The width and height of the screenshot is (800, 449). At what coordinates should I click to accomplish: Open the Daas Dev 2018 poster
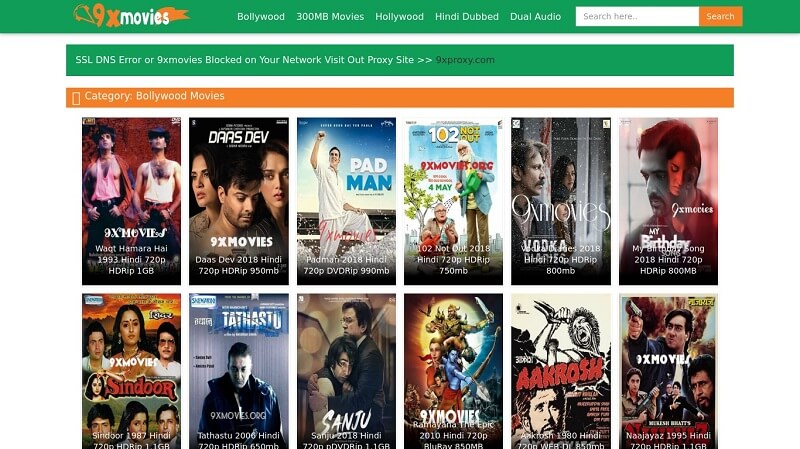238,201
